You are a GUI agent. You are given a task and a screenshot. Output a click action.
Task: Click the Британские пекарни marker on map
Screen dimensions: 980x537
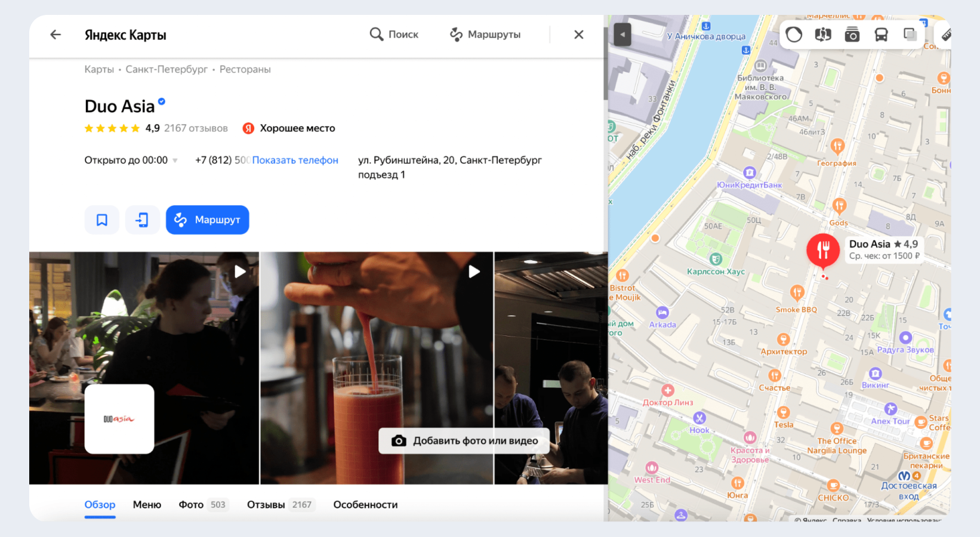coord(926,443)
